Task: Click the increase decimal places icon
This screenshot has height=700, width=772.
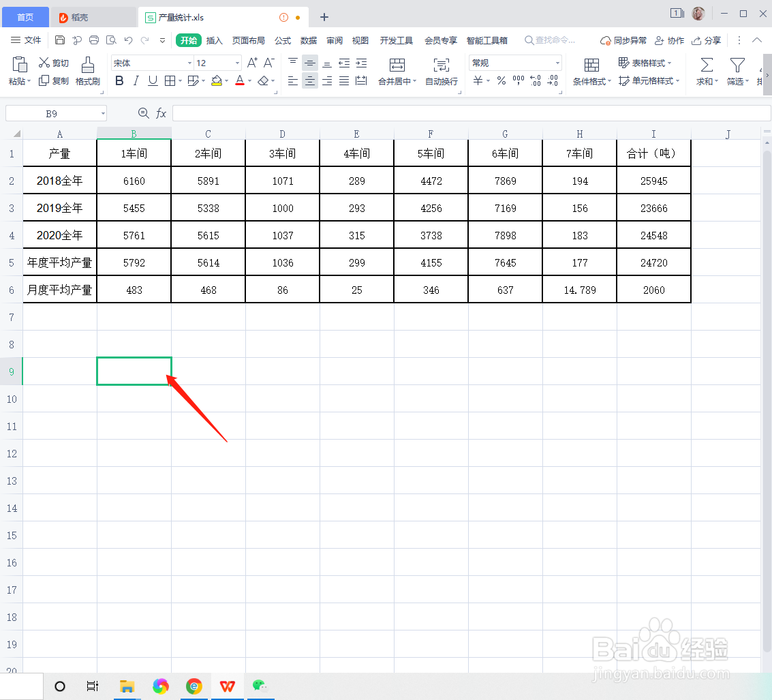Action: 536,80
